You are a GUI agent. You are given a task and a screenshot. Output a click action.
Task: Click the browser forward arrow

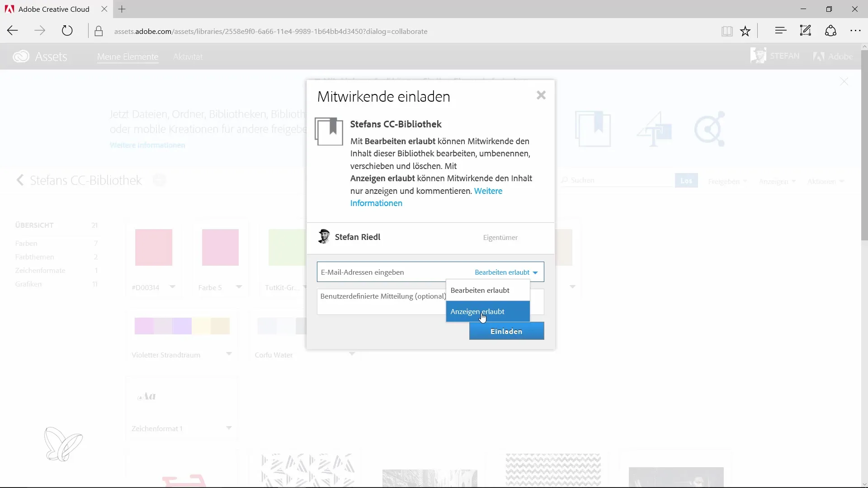click(40, 31)
